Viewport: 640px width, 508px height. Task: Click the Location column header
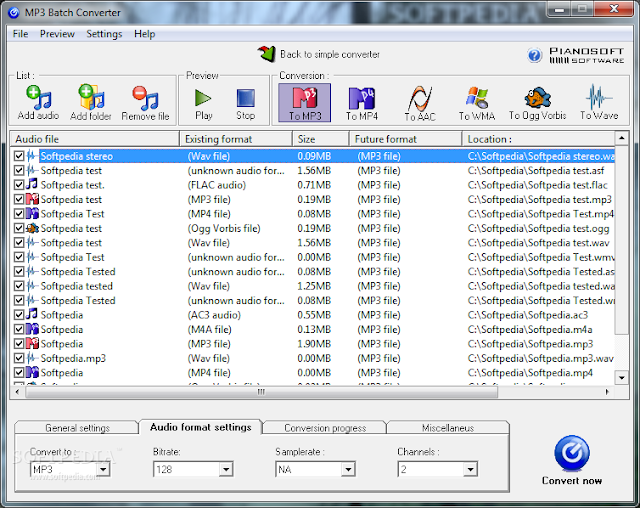(538, 139)
